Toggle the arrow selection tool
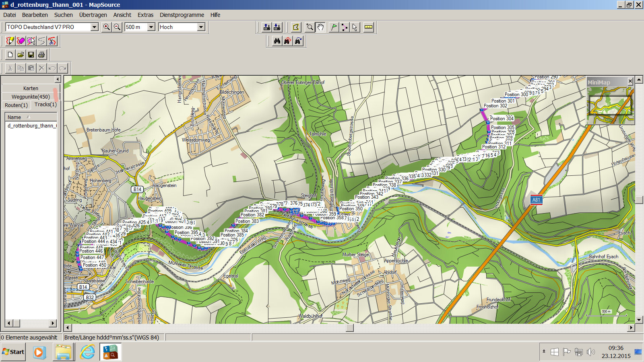644x362 pixels. (x=355, y=27)
